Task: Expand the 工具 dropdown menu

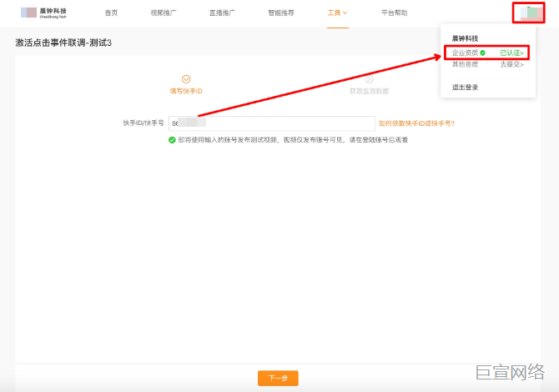Action: (337, 13)
